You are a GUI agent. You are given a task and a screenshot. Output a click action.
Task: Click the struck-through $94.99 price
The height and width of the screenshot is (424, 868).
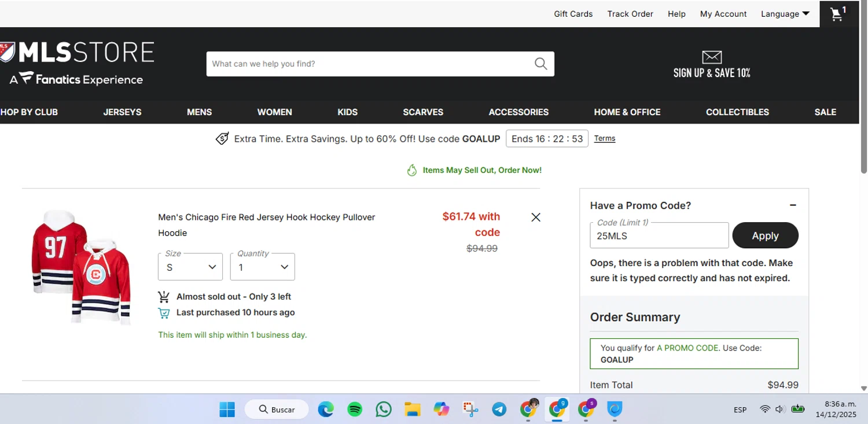pyautogui.click(x=482, y=249)
